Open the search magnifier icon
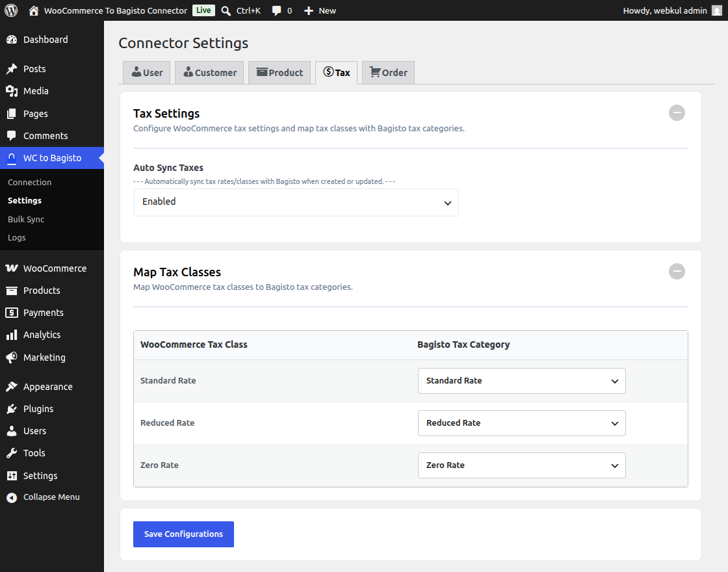The width and height of the screenshot is (728, 572). (x=226, y=10)
